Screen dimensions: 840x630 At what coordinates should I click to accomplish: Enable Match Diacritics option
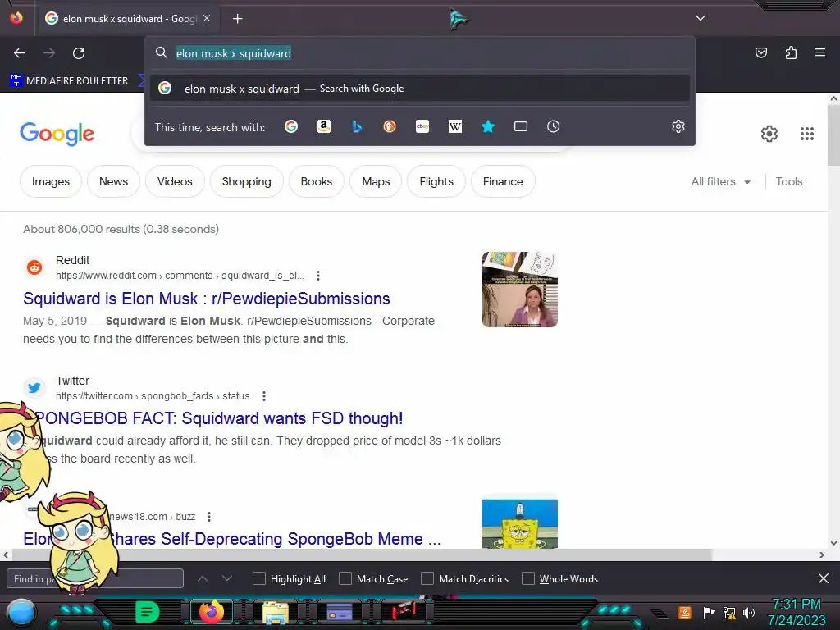coord(427,578)
